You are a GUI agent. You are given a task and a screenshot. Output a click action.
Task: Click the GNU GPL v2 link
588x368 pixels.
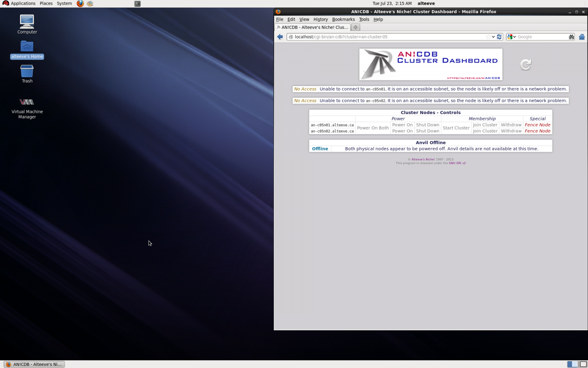(457, 163)
